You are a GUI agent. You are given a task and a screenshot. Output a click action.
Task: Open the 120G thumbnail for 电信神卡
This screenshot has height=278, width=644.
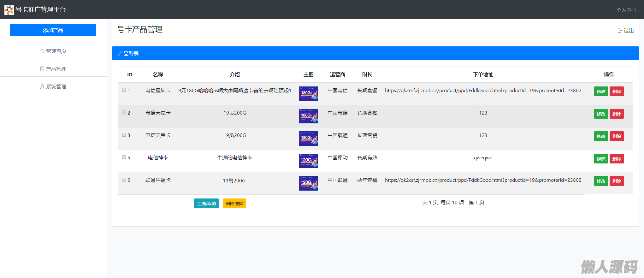(x=308, y=161)
